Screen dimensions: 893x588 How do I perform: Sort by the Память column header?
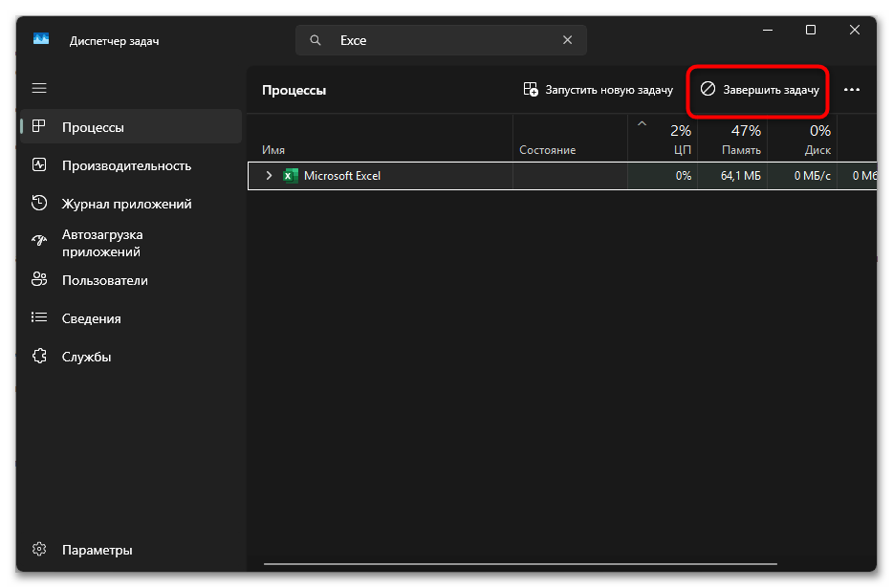742,150
